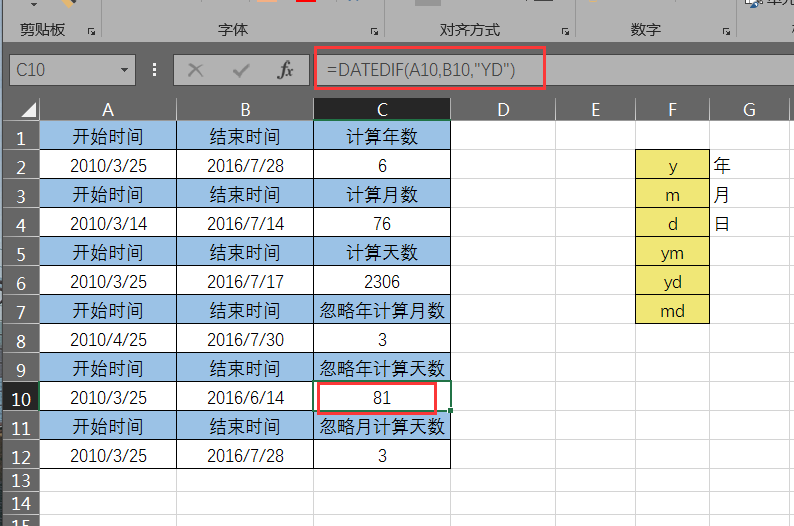Click the formula bar cancel X icon
The image size is (794, 526).
tap(195, 70)
